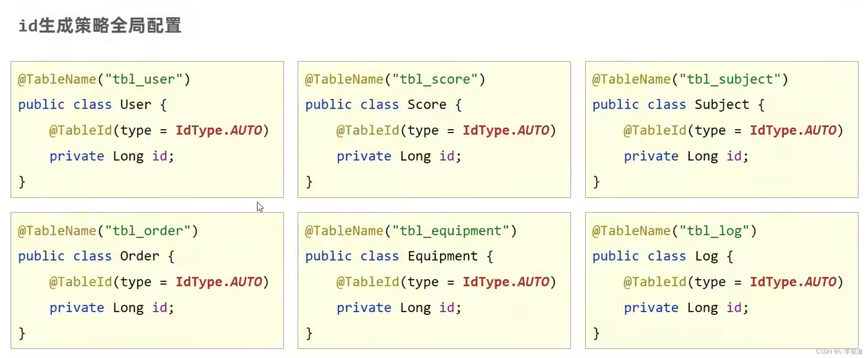Click the "public class Equipment {" line
This screenshot has width=868, height=358.
click(x=399, y=256)
